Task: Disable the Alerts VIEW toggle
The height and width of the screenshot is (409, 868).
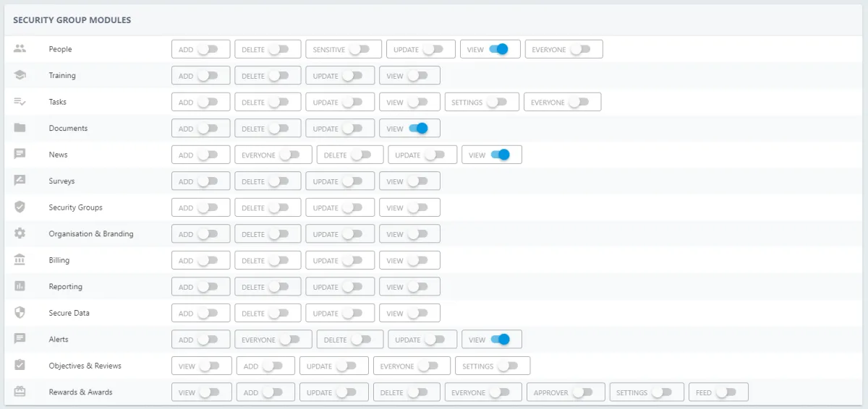Action: (500, 340)
